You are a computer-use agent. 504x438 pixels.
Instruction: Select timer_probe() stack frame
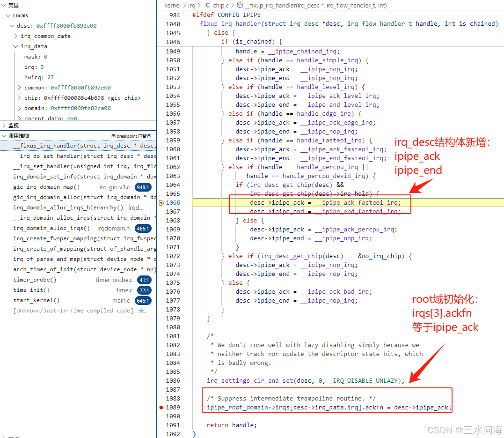point(78,280)
